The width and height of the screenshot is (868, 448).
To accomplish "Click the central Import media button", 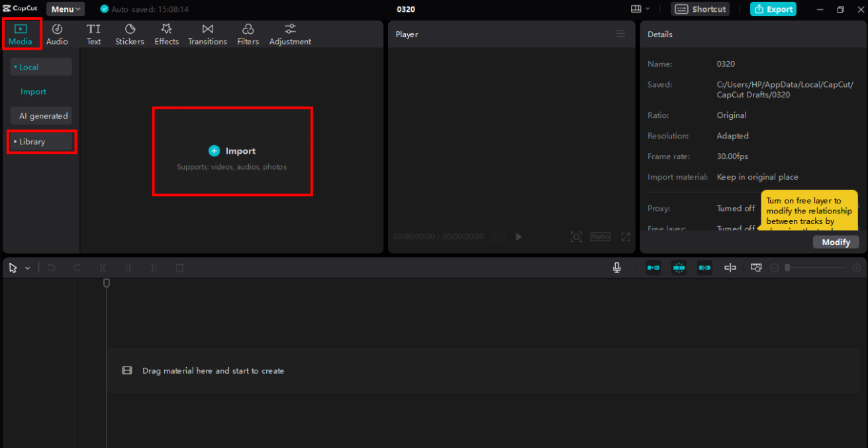I will (x=232, y=151).
